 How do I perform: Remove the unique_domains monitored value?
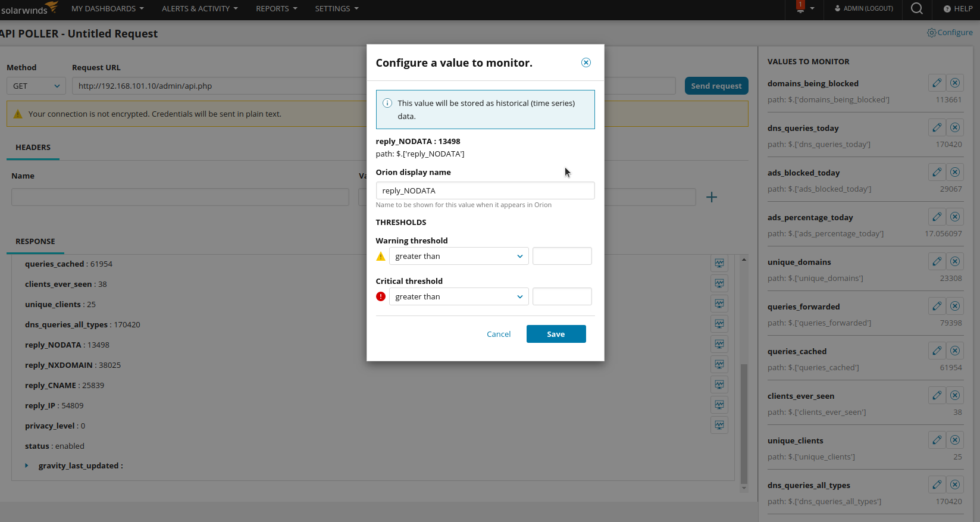click(955, 261)
